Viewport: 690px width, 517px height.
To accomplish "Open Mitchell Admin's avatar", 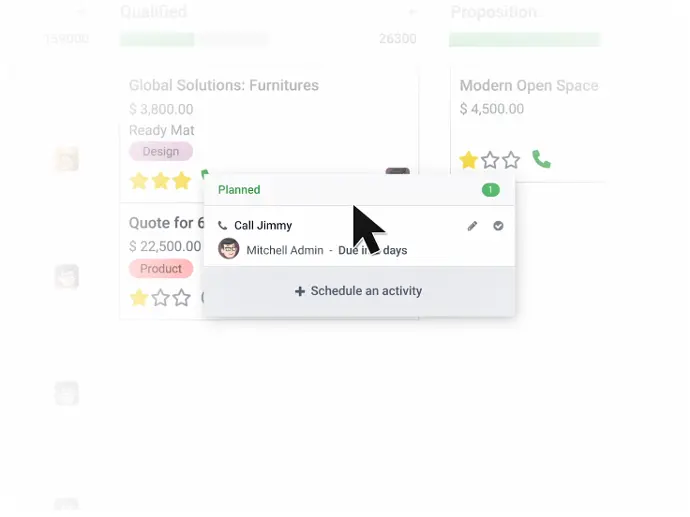I will pyautogui.click(x=229, y=249).
